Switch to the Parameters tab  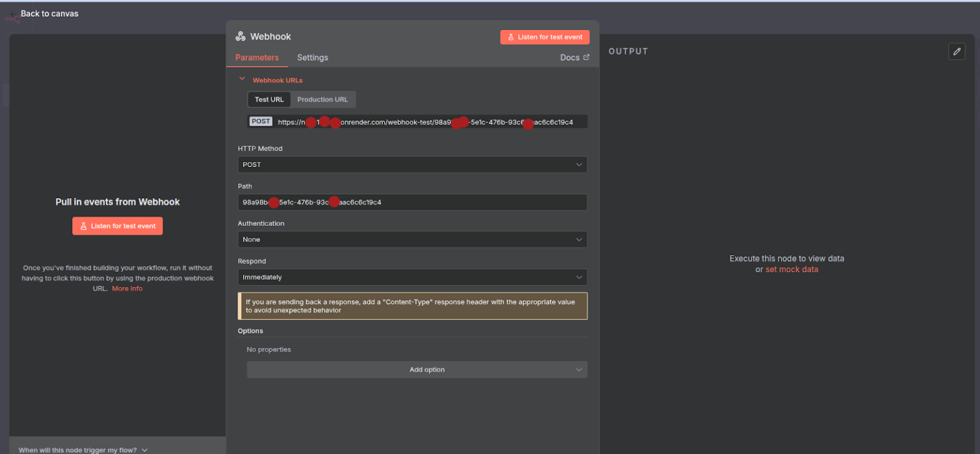coord(257,57)
